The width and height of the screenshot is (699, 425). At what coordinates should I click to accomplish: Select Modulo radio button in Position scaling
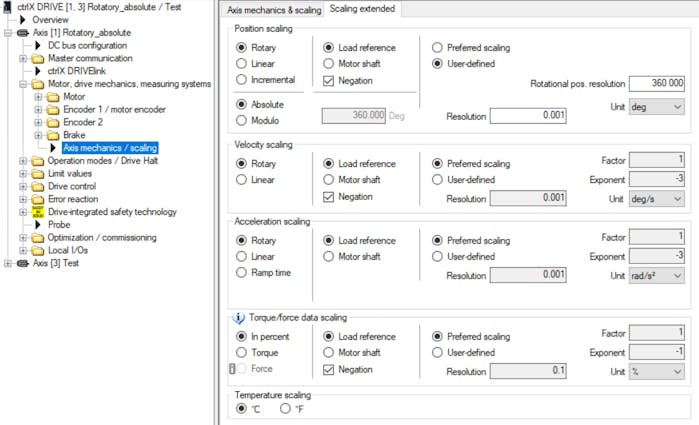point(241,120)
